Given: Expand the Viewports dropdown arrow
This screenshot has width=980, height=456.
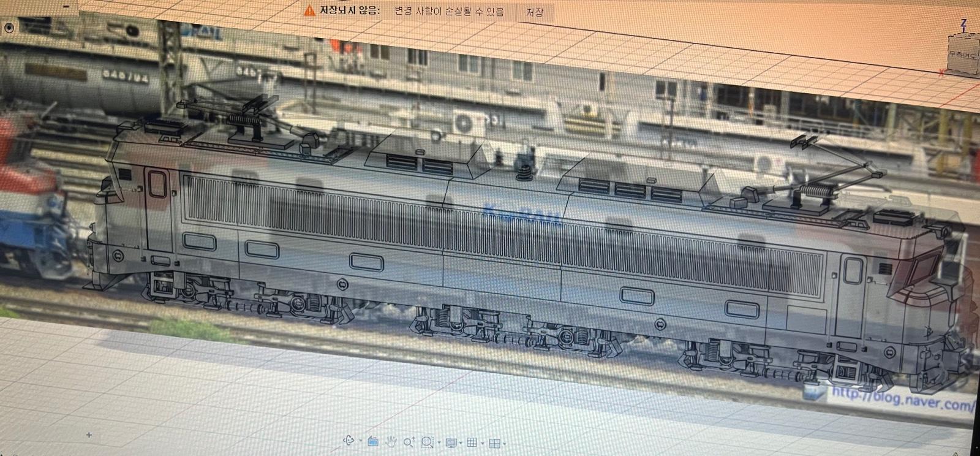Looking at the screenshot, I should tap(505, 444).
